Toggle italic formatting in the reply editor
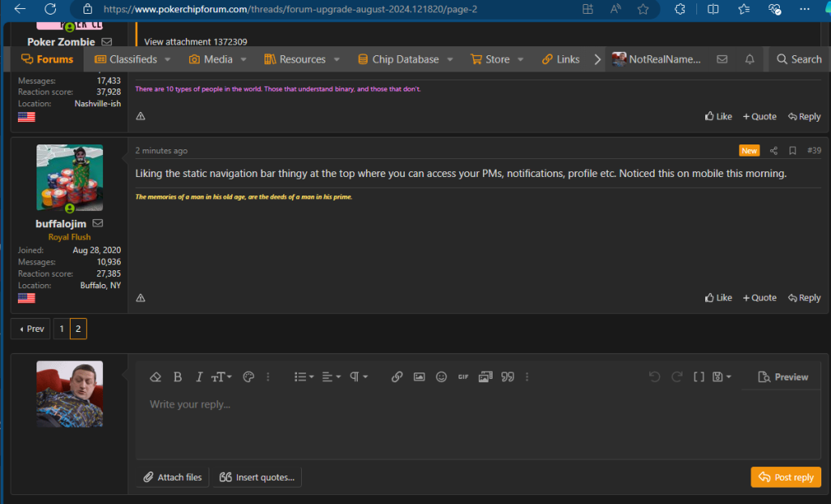 coord(199,377)
